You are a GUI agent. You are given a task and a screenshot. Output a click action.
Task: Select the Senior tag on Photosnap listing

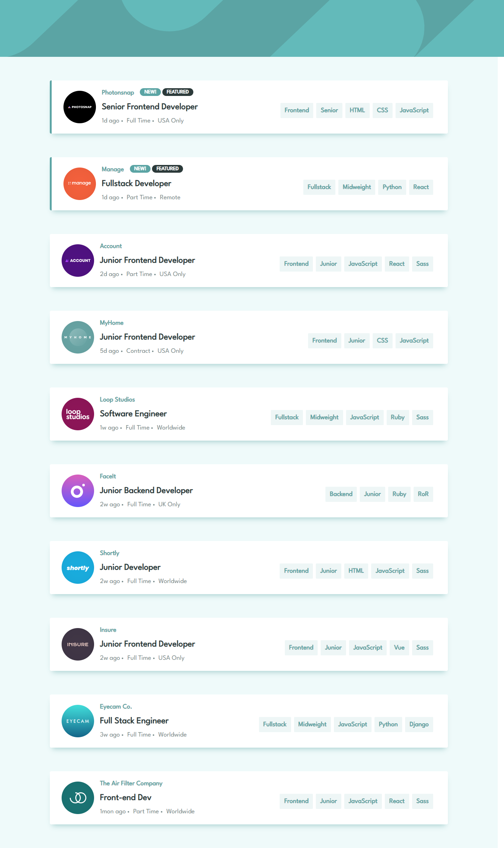pyautogui.click(x=329, y=110)
